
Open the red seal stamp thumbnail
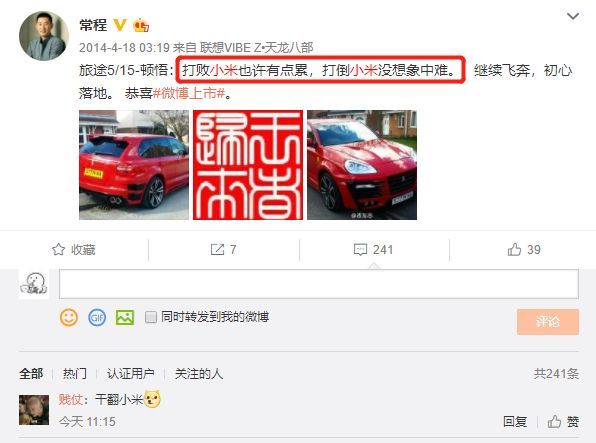[x=248, y=165]
